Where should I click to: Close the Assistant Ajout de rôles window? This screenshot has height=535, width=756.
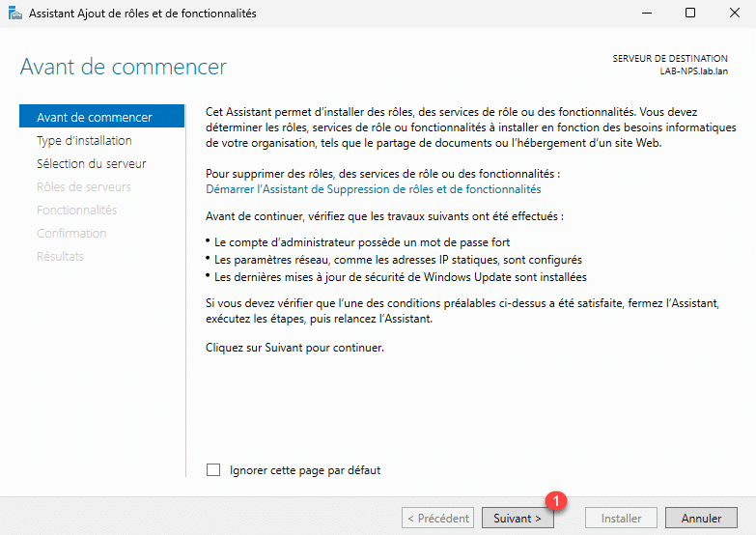coord(733,14)
